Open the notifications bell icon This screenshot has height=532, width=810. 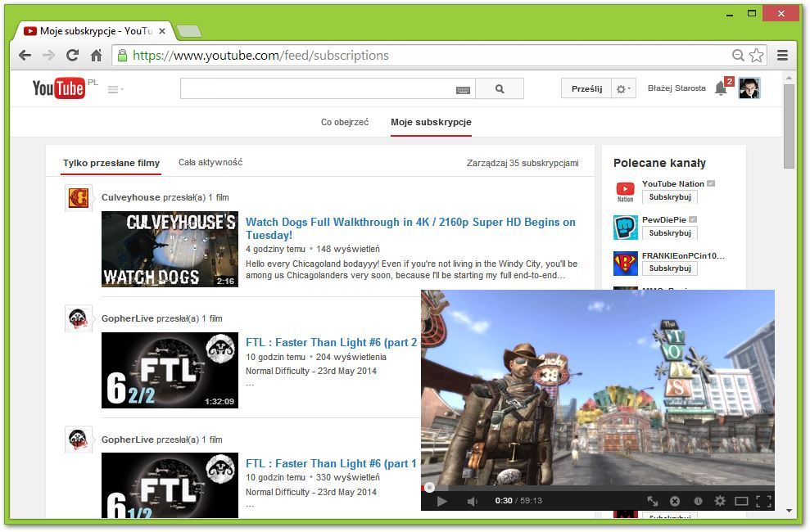point(721,88)
